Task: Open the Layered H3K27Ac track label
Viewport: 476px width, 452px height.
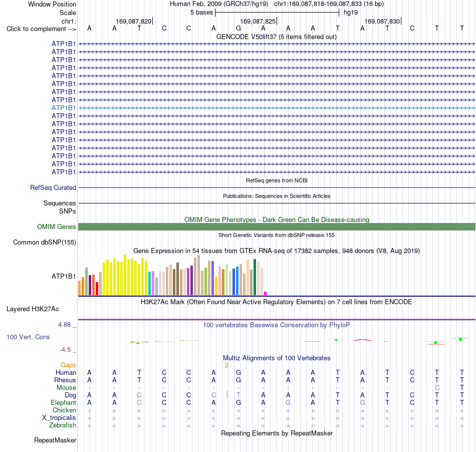Action: 33,309
